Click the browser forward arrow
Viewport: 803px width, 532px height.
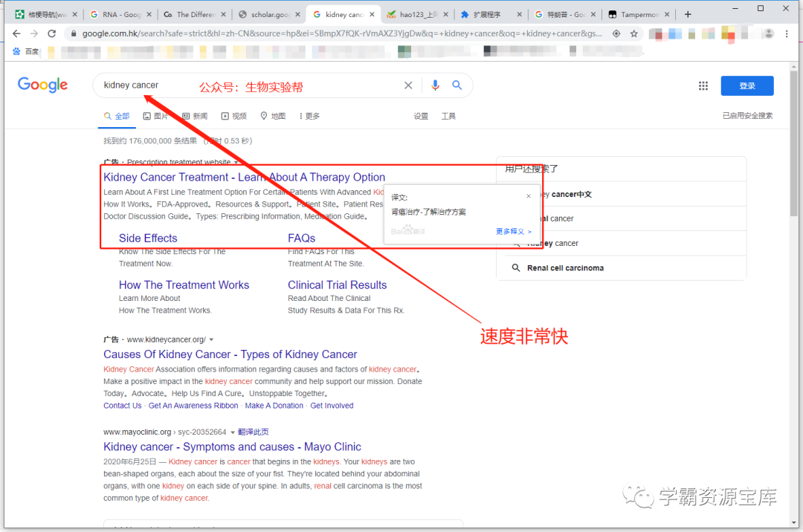[33, 33]
